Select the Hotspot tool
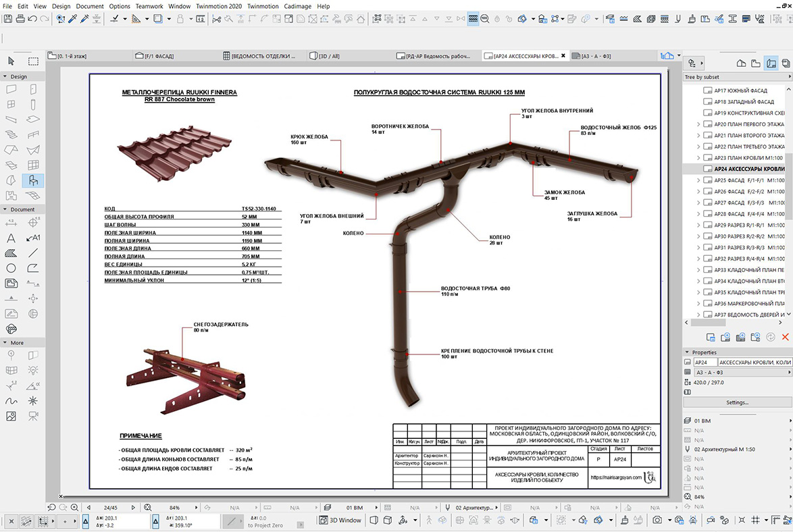The image size is (793, 532). pos(33,401)
